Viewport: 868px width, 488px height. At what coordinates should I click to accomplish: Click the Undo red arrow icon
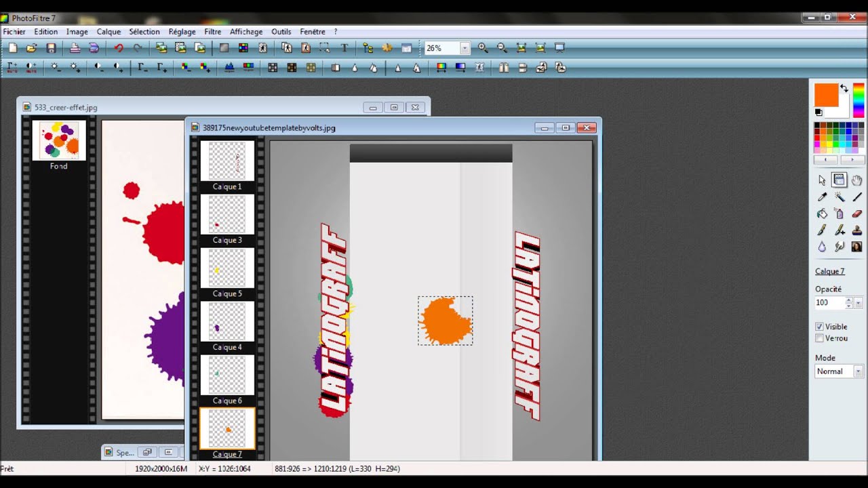tap(119, 48)
